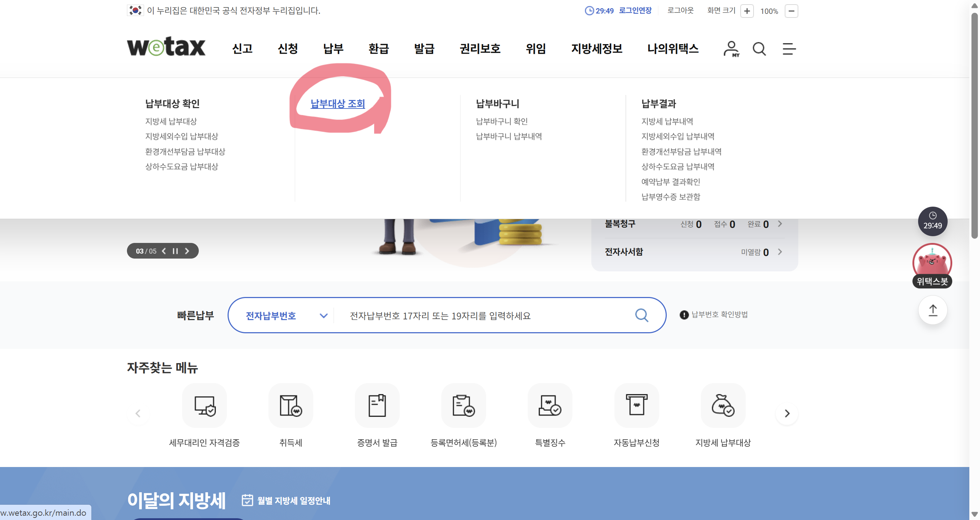Viewport: 980px width, 520px height.
Task: Pause the banner slideshow
Action: [x=175, y=251]
